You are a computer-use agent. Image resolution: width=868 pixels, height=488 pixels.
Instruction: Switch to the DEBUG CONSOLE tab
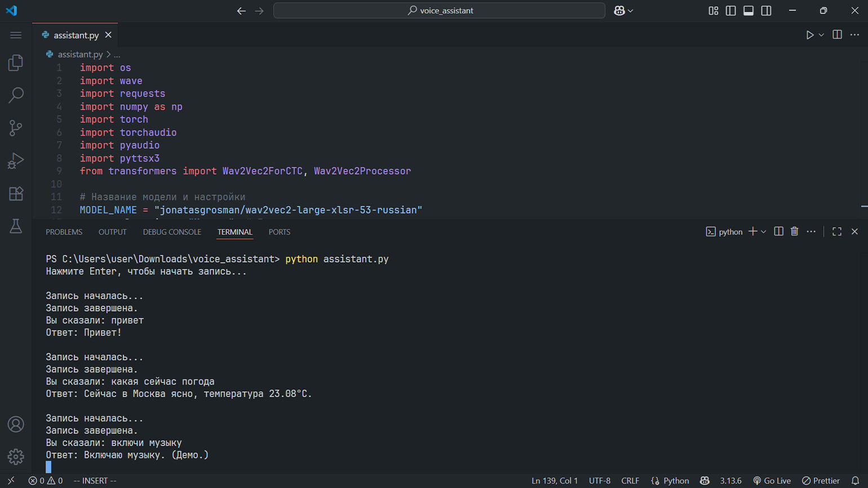(x=172, y=232)
